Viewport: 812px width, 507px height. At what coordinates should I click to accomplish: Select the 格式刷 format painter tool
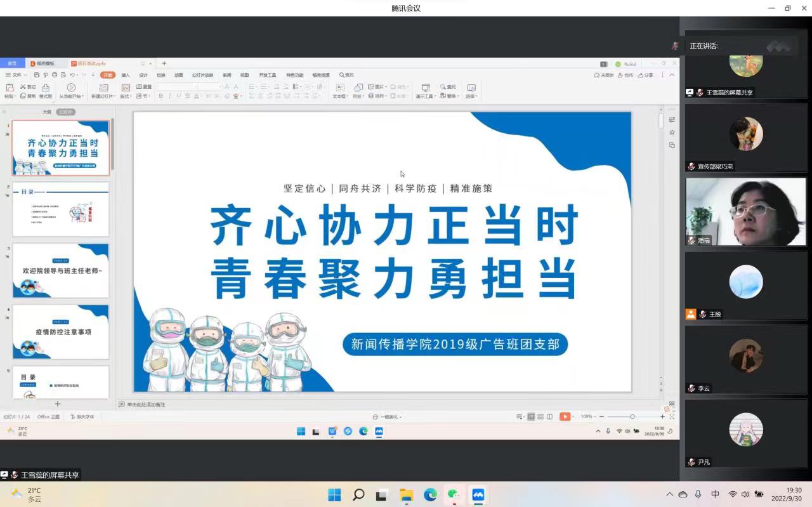(x=46, y=88)
